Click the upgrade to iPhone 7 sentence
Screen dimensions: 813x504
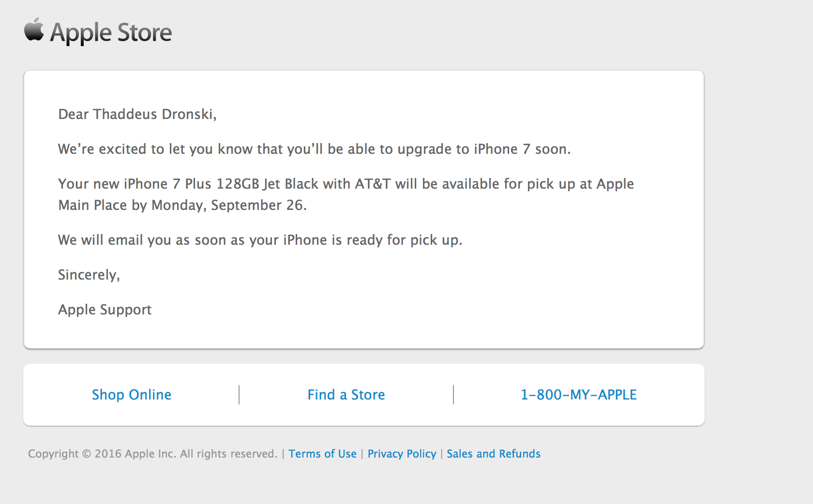tap(315, 149)
